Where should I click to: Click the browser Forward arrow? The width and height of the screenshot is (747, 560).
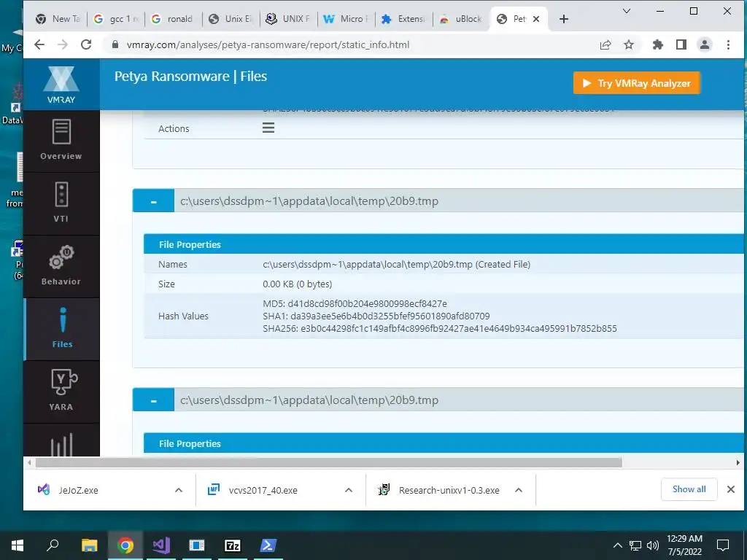[63, 44]
